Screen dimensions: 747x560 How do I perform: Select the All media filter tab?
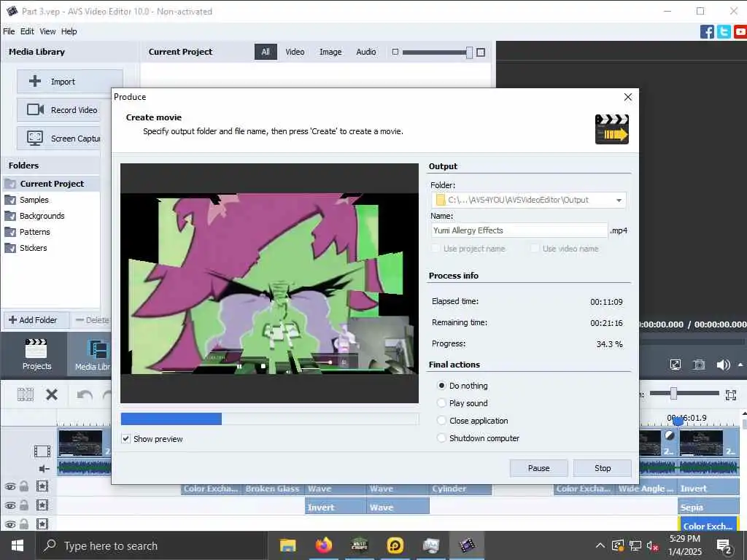pos(266,52)
